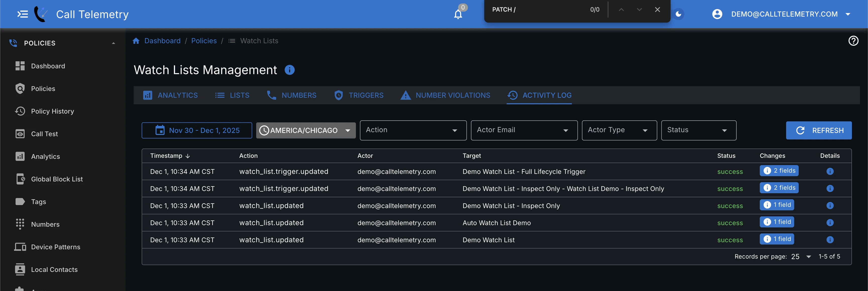Viewport: 868px width, 291px height.
Task: Click the Local Contacts sidebar icon
Action: [20, 269]
